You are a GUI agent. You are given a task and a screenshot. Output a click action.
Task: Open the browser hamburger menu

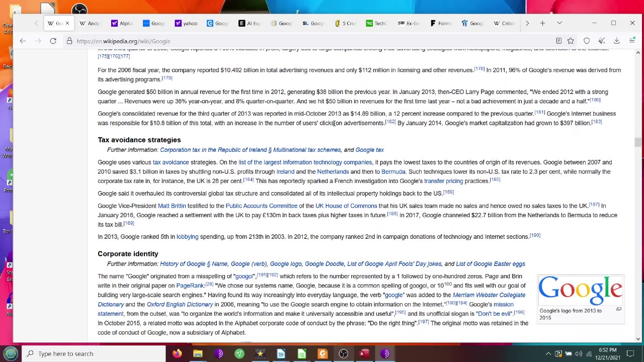pyautogui.click(x=632, y=41)
